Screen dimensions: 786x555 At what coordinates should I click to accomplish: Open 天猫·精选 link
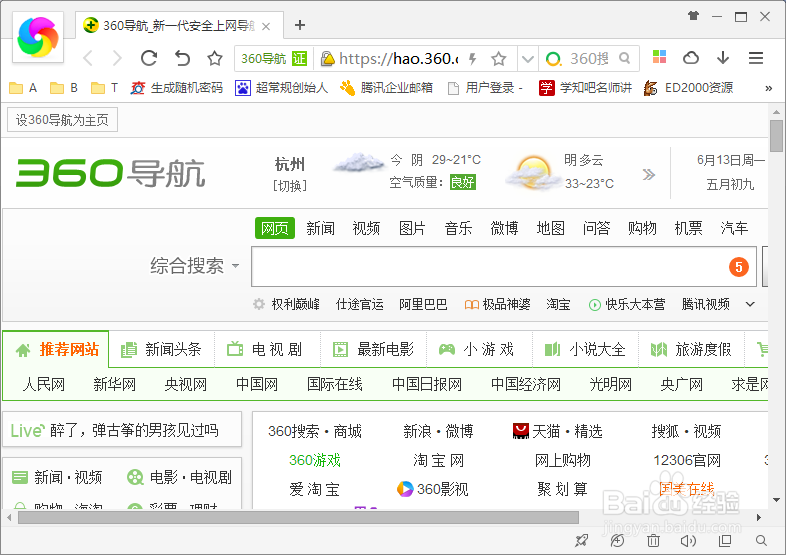click(557, 431)
